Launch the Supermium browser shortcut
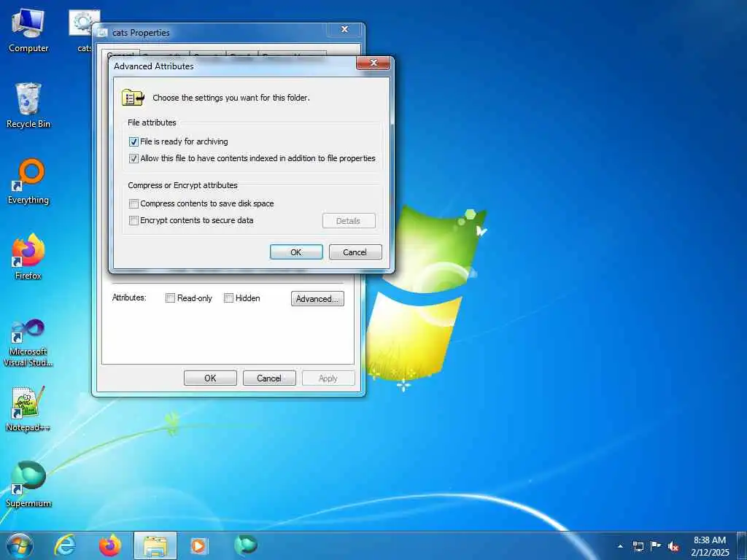Viewport: 747px width, 560px height. 28,484
